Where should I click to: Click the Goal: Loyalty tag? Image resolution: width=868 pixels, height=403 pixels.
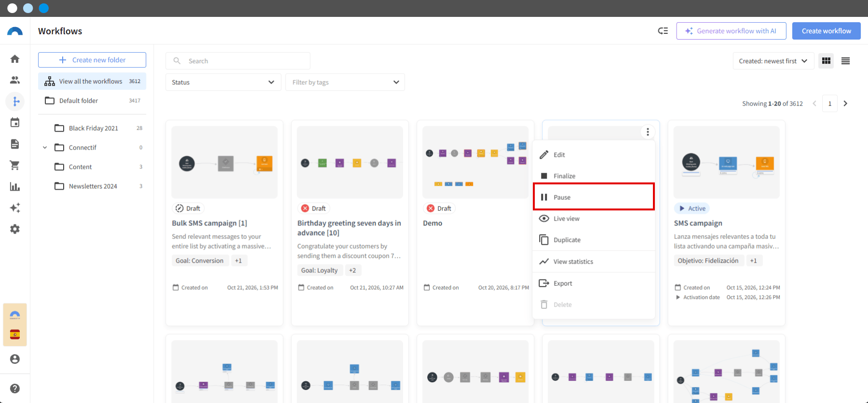pyautogui.click(x=319, y=270)
